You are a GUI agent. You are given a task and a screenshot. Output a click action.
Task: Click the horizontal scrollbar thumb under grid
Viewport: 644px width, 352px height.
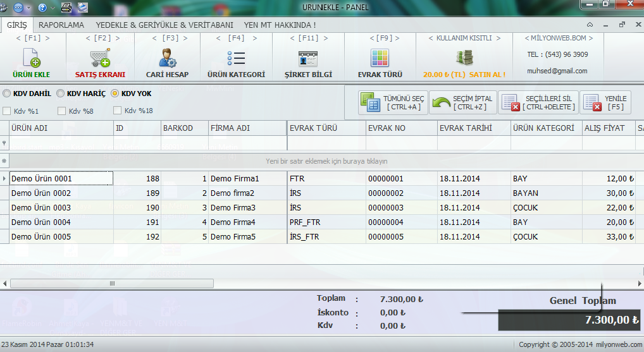pyautogui.click(x=113, y=283)
